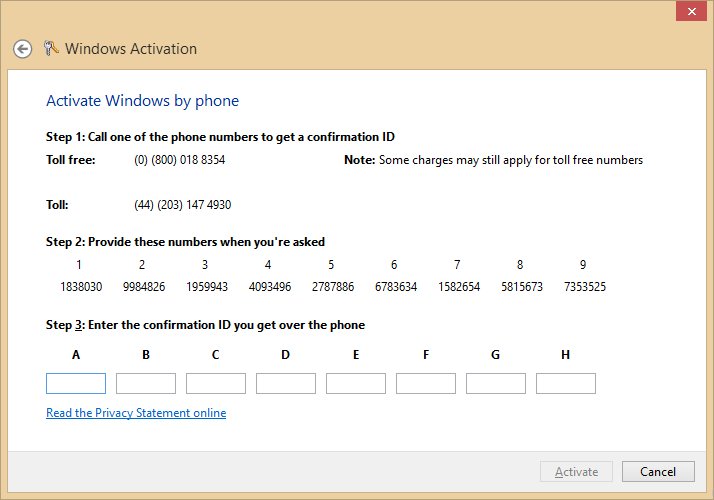Click installation ID group 4093496
This screenshot has width=714, height=500.
click(270, 287)
